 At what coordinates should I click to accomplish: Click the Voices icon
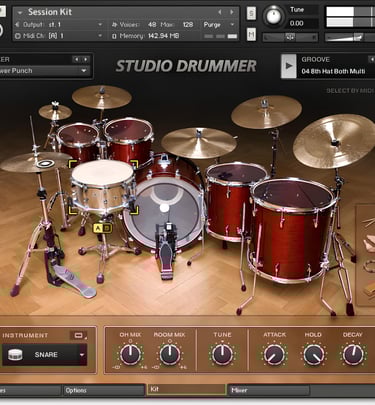point(114,24)
